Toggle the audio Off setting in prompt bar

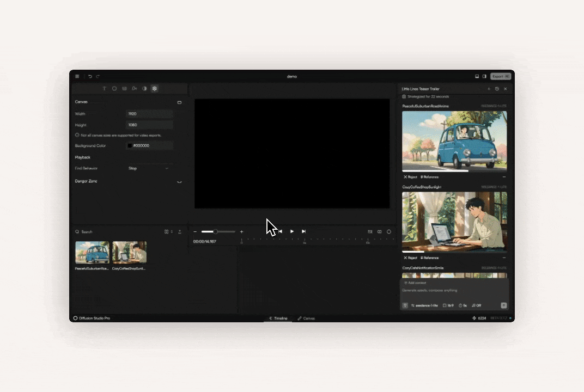[x=476, y=305]
